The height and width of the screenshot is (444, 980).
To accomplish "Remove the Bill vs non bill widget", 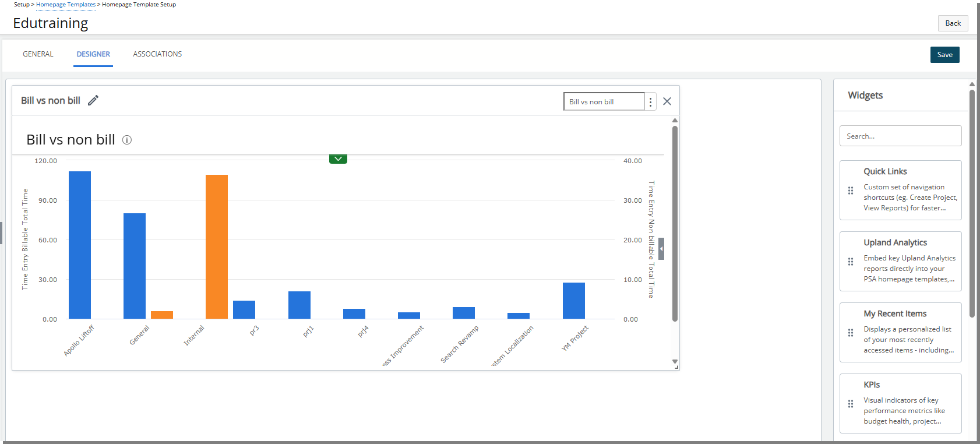I will [667, 101].
